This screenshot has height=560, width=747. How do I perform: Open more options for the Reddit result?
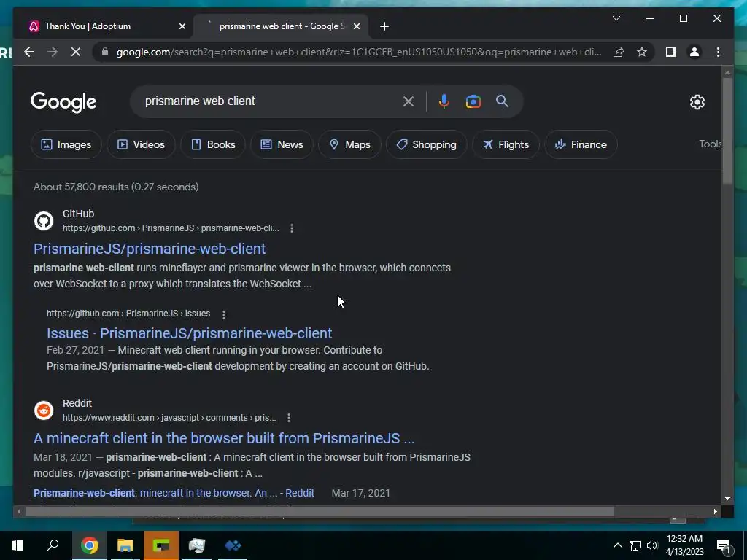coord(289,418)
